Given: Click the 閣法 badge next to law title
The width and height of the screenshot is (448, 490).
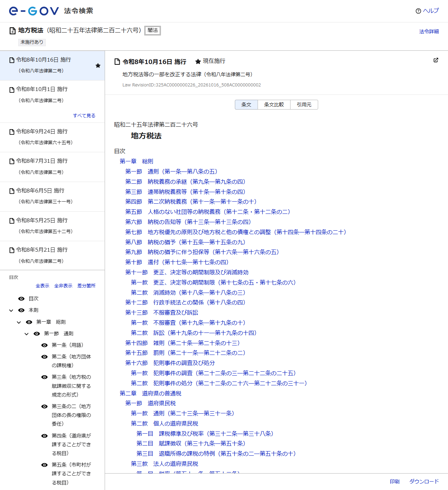Looking at the screenshot, I should click(153, 30).
